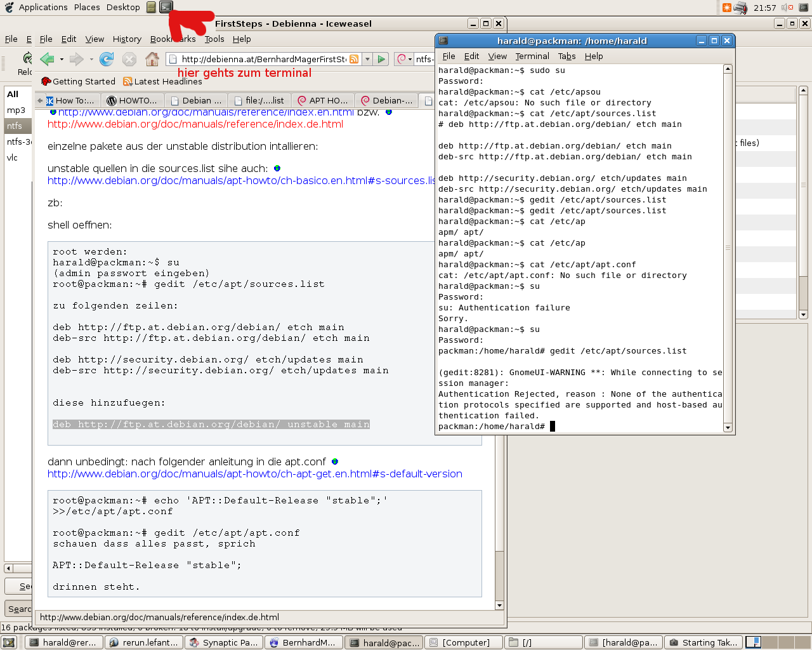
Task: Click the Iceweasel search box field
Action: (x=425, y=59)
